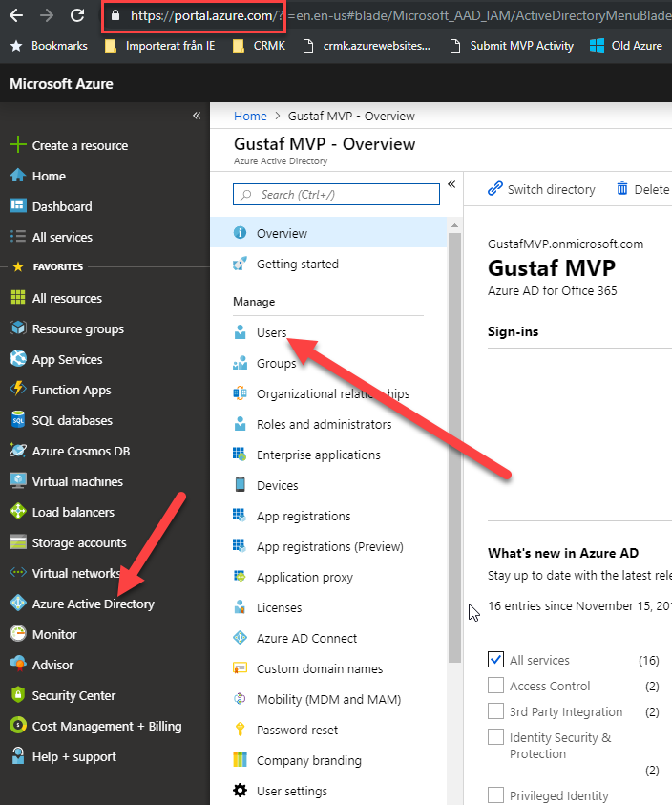Open All resources grid icon
Image resolution: width=672 pixels, height=805 pixels.
[17, 297]
